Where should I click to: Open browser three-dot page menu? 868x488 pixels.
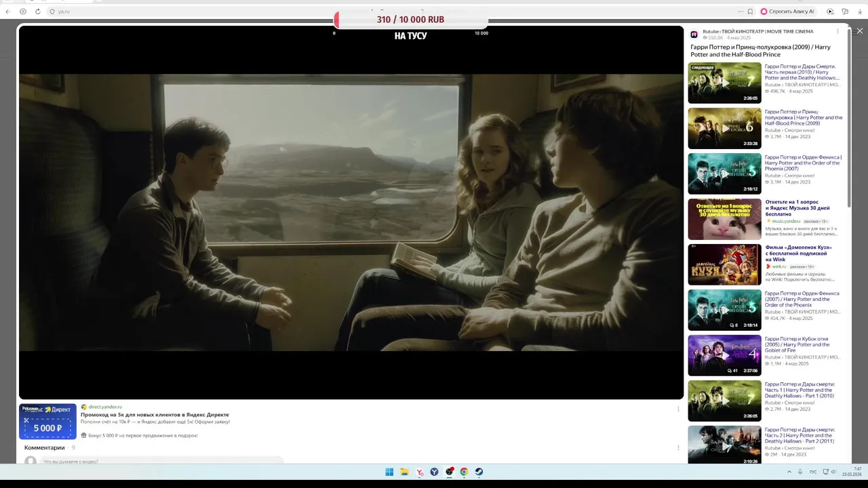741,12
